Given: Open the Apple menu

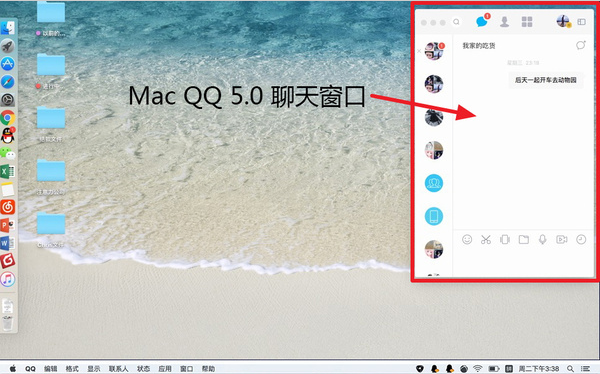Looking at the screenshot, I should [13, 368].
